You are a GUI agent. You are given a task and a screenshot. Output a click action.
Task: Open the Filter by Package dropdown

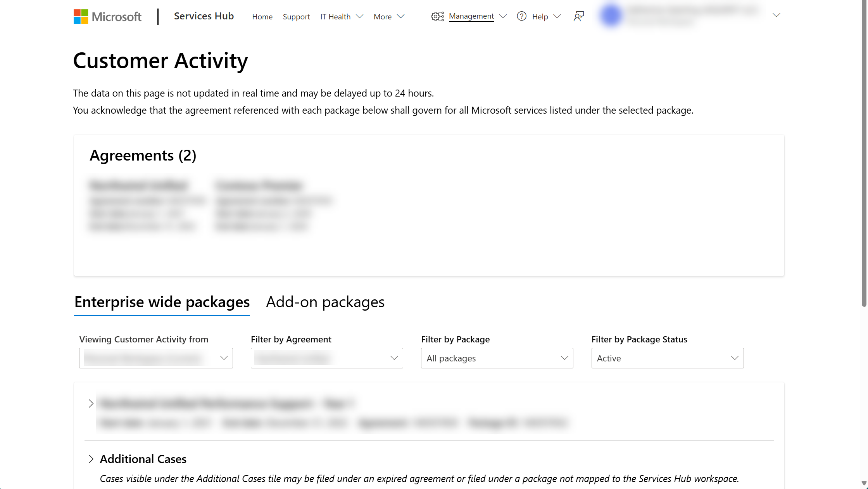497,358
